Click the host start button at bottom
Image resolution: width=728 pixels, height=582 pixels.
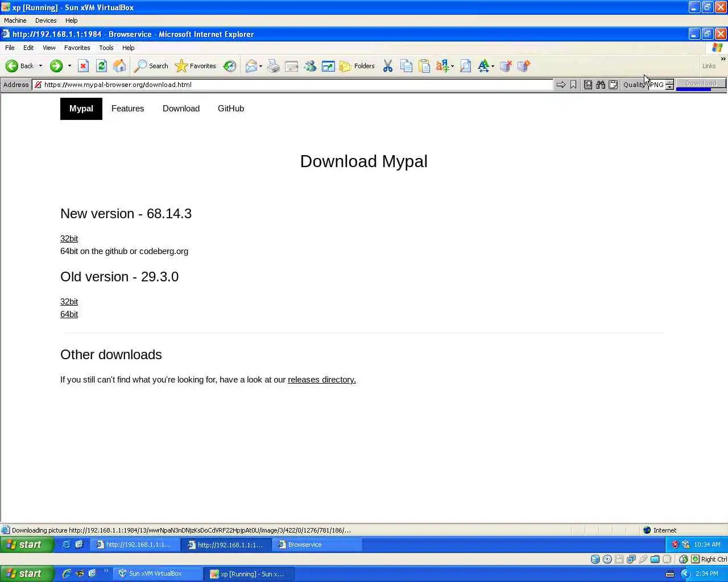(x=27, y=574)
